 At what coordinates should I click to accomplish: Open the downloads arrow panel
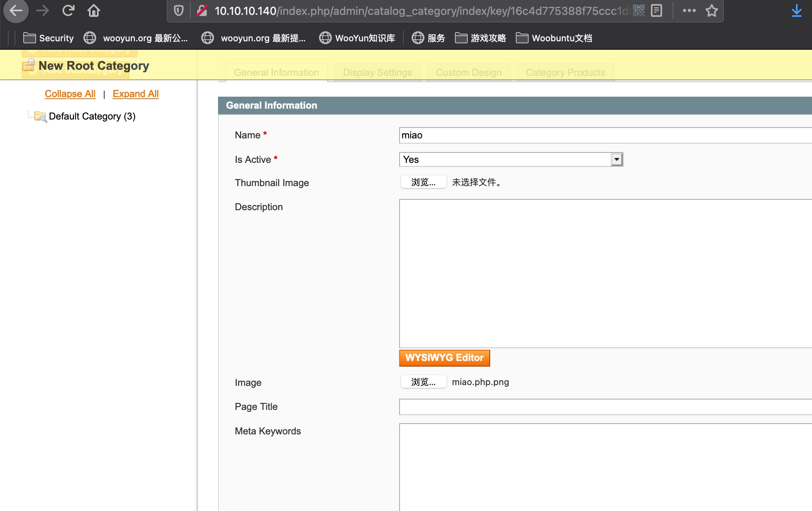coord(797,10)
